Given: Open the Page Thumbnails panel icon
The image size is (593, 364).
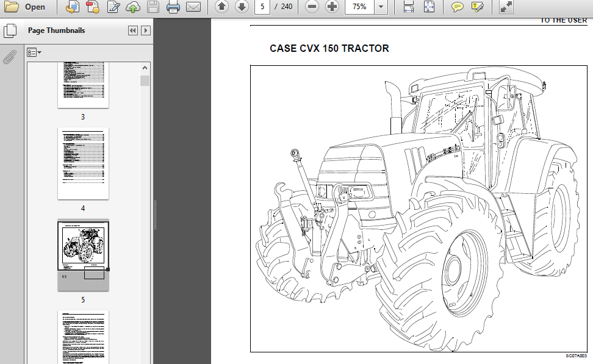Looking at the screenshot, I should point(10,30).
